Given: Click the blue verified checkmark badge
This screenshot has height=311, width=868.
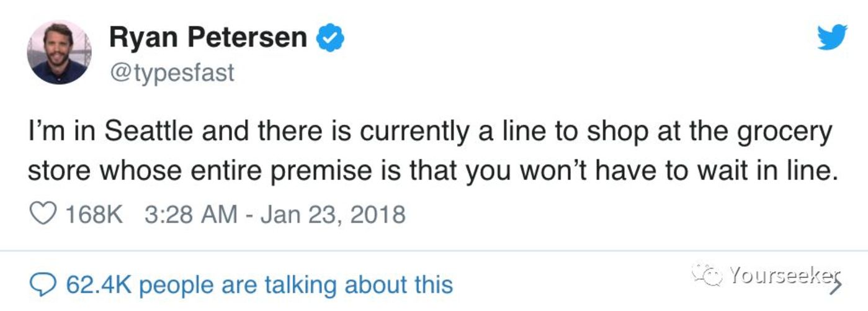Looking at the screenshot, I should pyautogui.click(x=331, y=39).
